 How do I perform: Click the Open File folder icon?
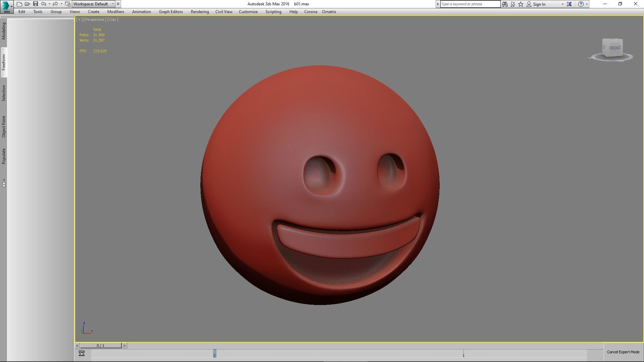tap(28, 4)
